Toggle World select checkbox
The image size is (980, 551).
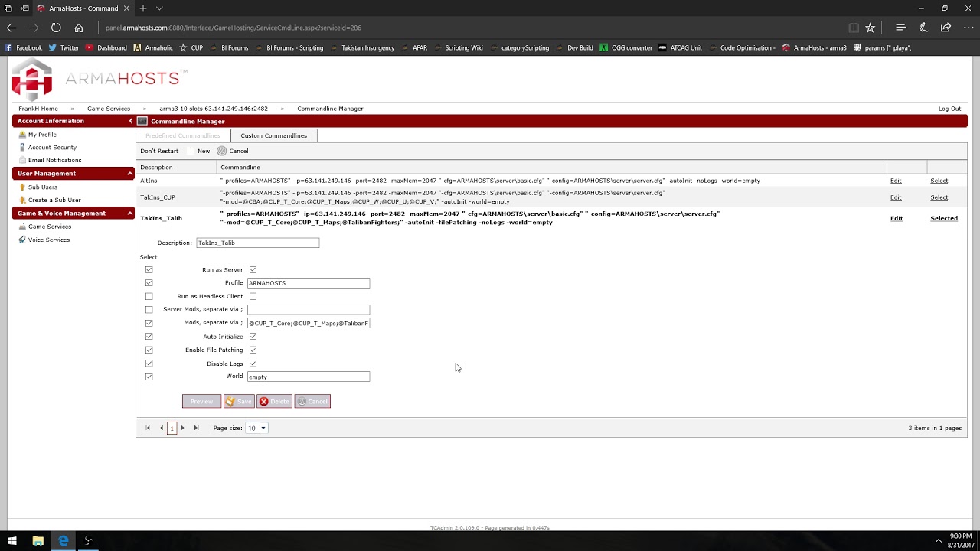point(149,377)
